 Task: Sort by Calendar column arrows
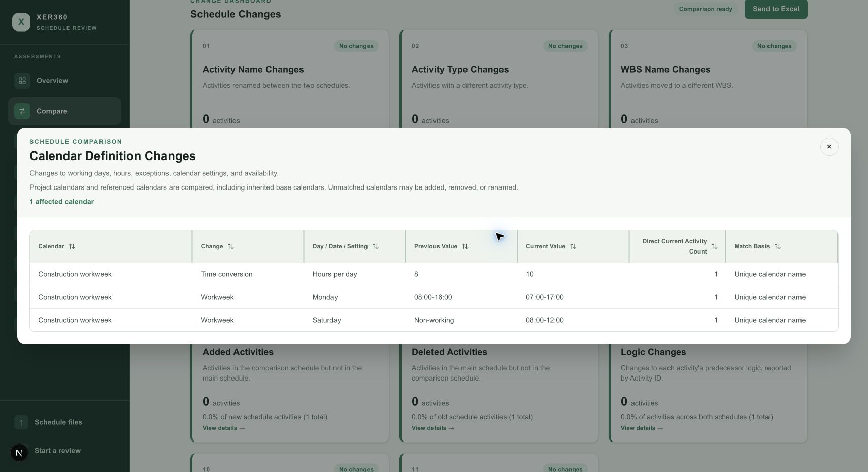point(72,246)
